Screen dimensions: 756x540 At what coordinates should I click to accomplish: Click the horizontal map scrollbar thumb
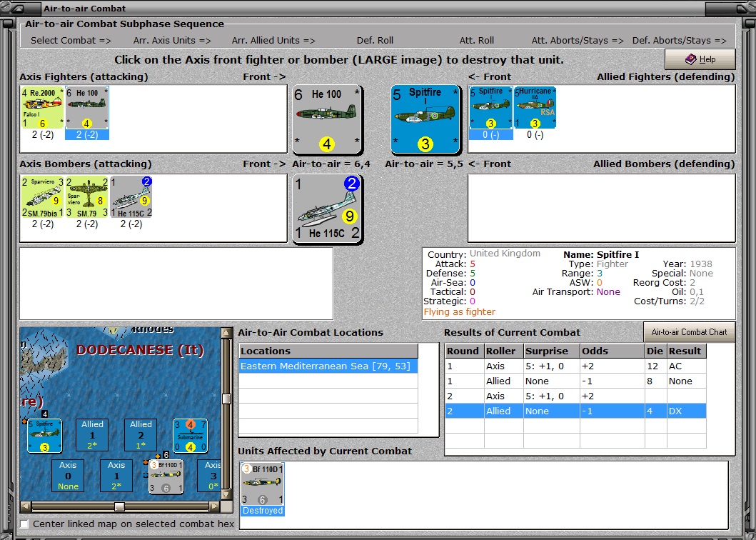point(119,506)
